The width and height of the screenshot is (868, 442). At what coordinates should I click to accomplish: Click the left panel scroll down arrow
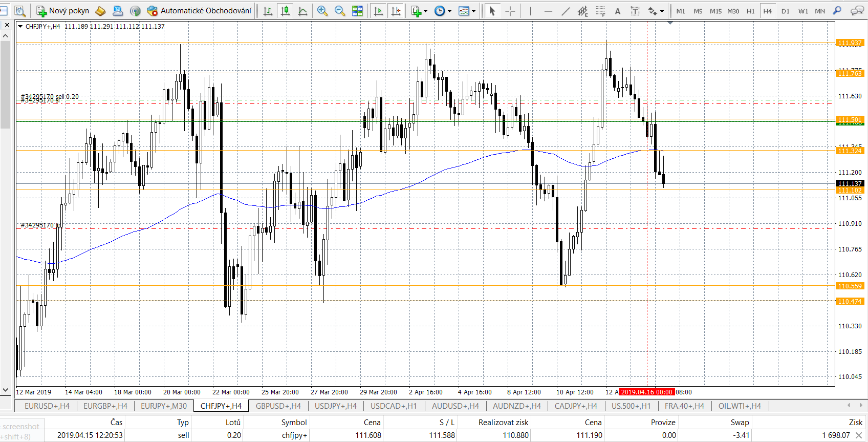point(5,390)
